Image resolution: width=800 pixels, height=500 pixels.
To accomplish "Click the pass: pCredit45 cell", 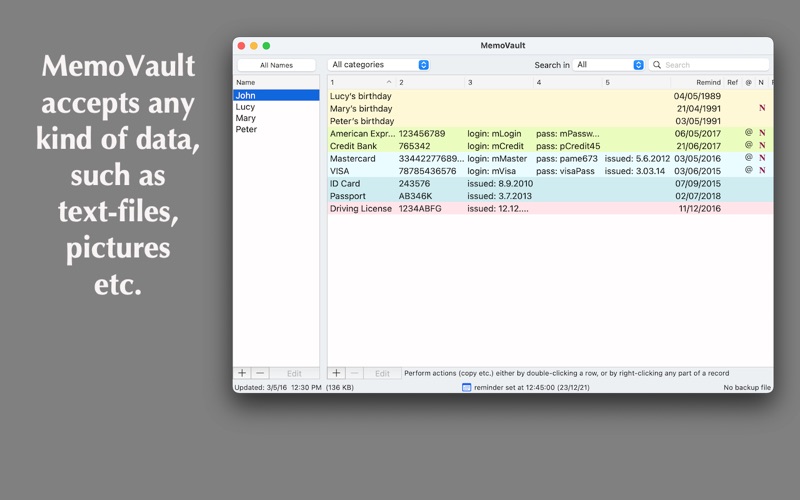I will click(x=568, y=146).
